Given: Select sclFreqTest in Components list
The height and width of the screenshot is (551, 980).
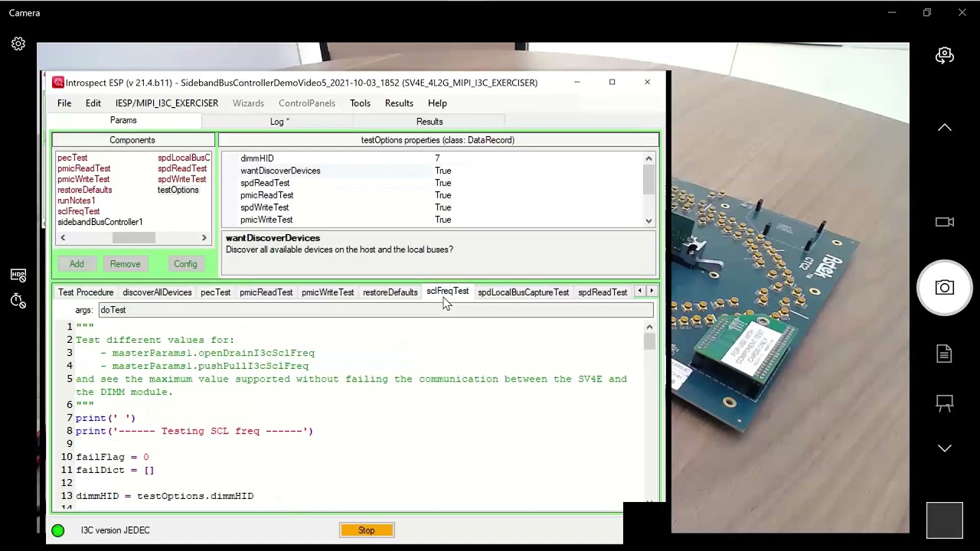Looking at the screenshot, I should pos(79,211).
